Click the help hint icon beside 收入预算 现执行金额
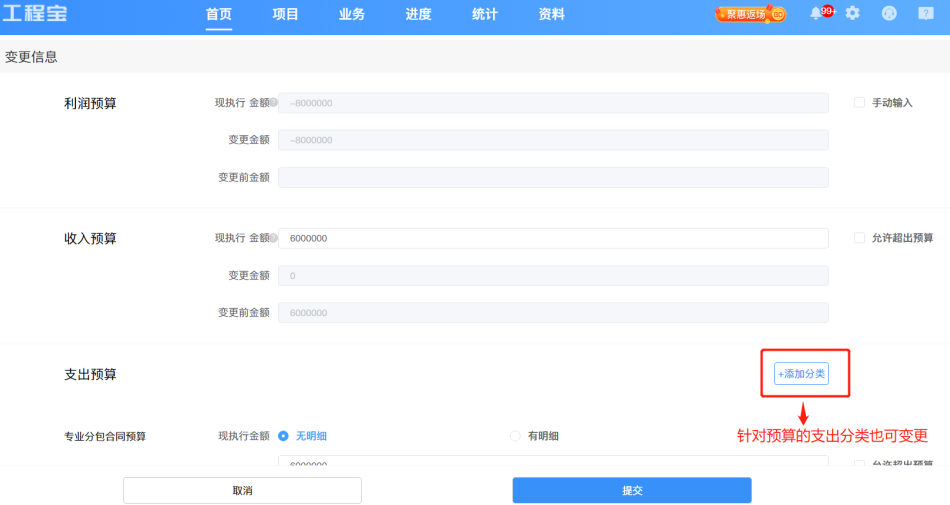 tap(274, 238)
